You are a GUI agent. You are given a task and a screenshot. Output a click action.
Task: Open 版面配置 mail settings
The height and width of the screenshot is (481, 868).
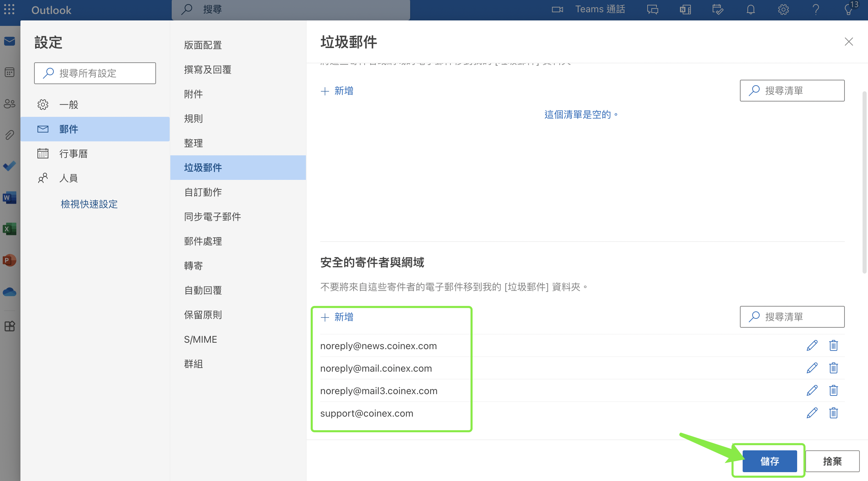coord(238,45)
